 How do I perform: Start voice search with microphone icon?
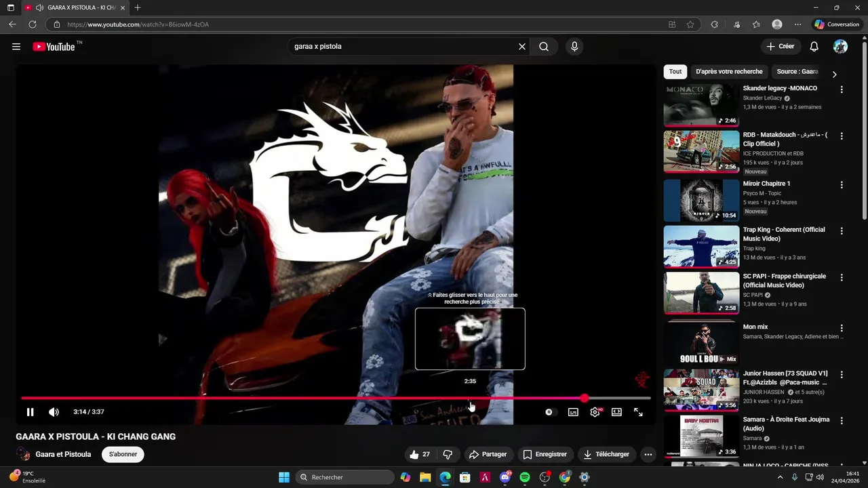pos(574,47)
